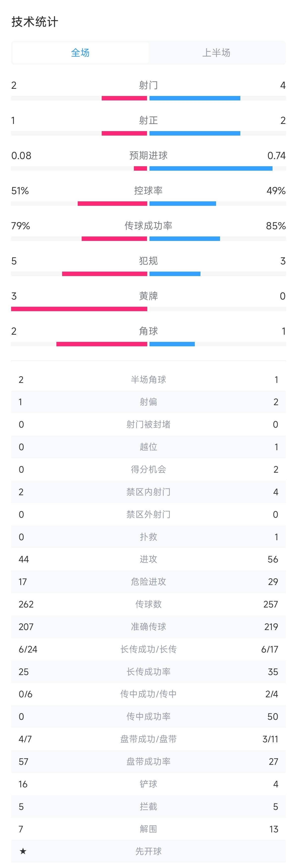Click the 技术统计 heading

click(35, 22)
